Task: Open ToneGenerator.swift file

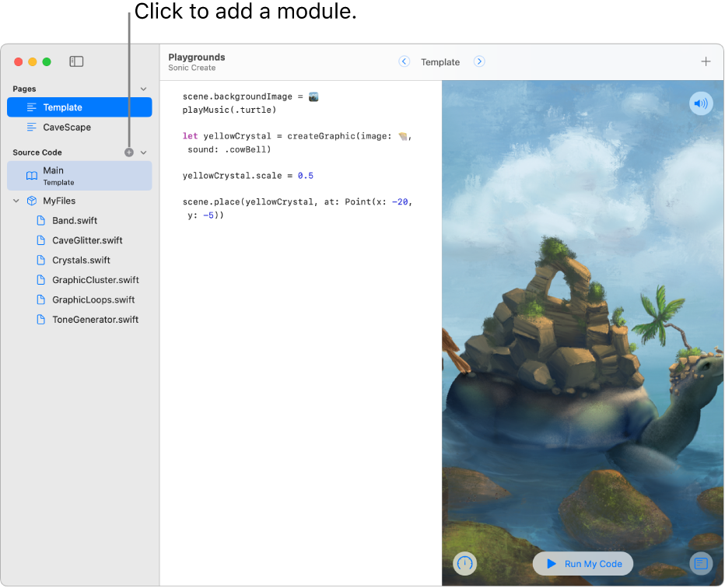Action: 79,320
